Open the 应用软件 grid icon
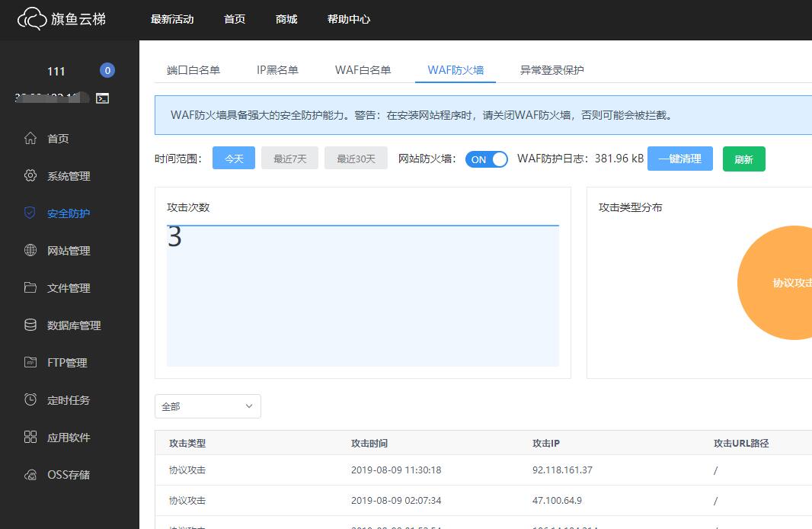This screenshot has width=812, height=529. 30,438
